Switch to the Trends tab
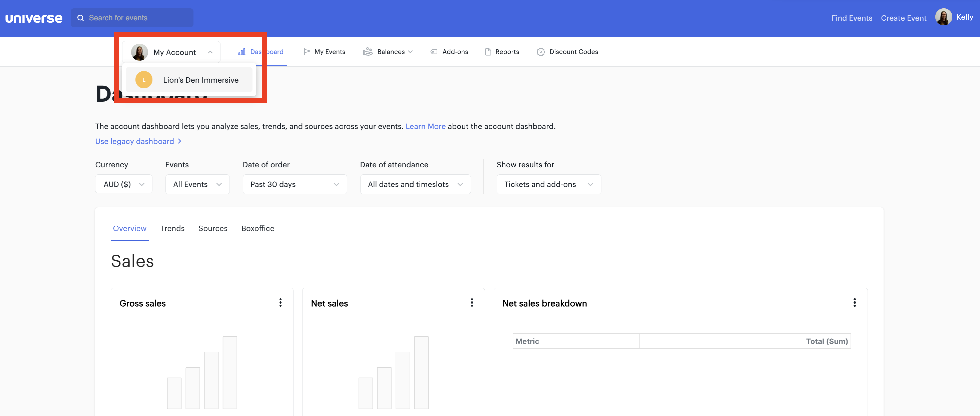 pos(172,229)
